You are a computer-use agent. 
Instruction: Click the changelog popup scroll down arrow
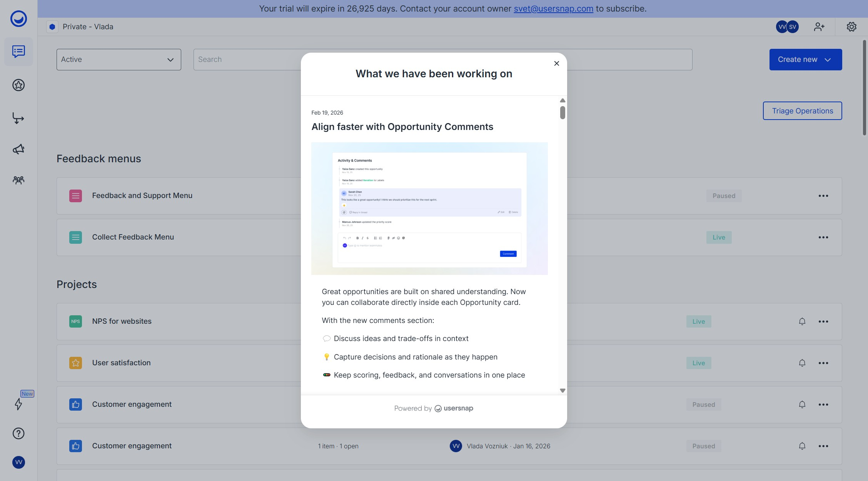(563, 391)
